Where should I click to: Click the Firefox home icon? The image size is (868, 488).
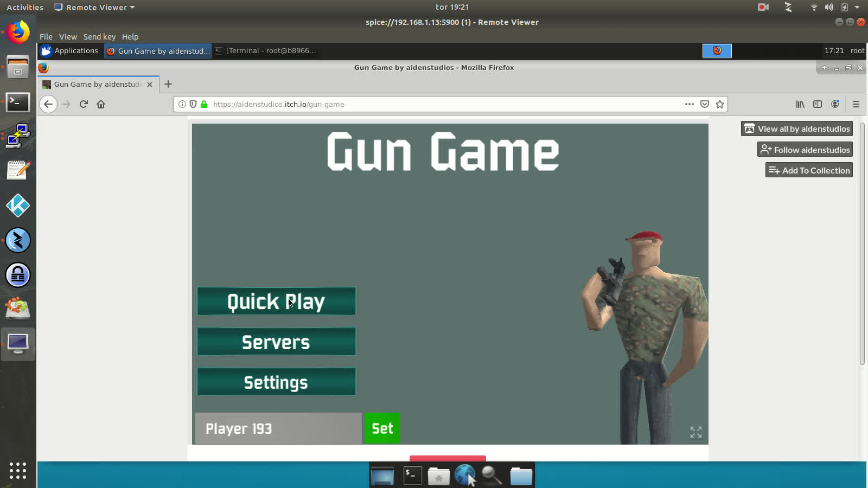[x=101, y=104]
